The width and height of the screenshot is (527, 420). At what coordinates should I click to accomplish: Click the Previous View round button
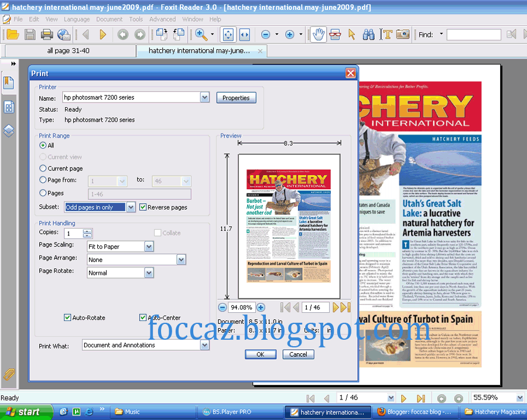pyautogui.click(x=123, y=35)
